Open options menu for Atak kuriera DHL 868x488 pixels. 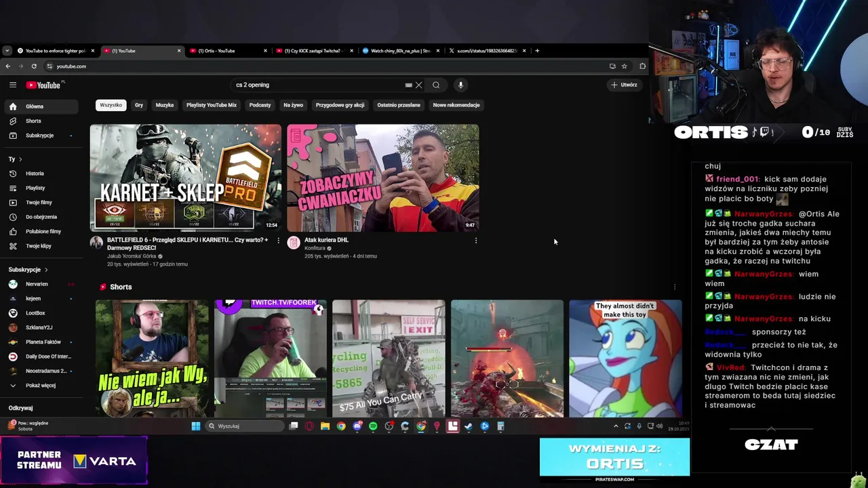pyautogui.click(x=475, y=241)
